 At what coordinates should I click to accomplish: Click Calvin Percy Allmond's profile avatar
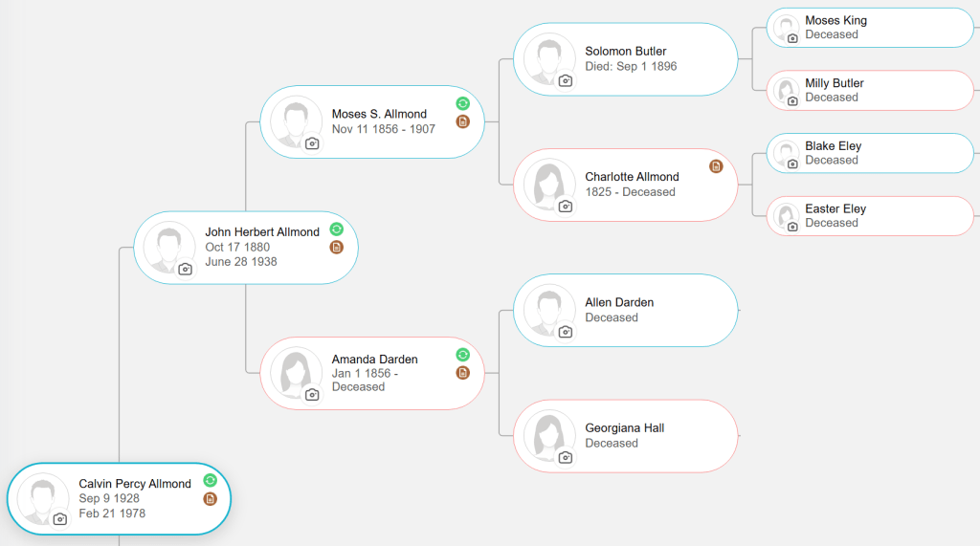[42, 496]
